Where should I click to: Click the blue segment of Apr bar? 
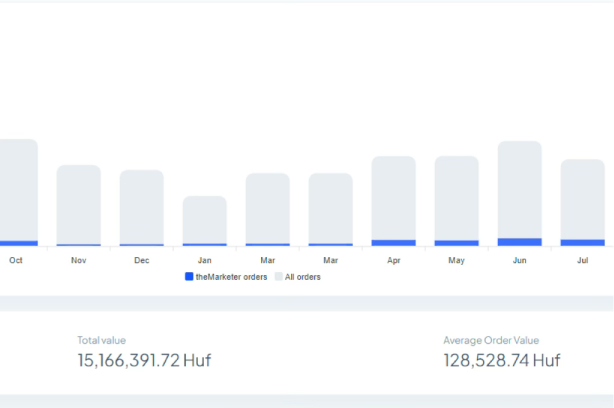pyautogui.click(x=393, y=243)
